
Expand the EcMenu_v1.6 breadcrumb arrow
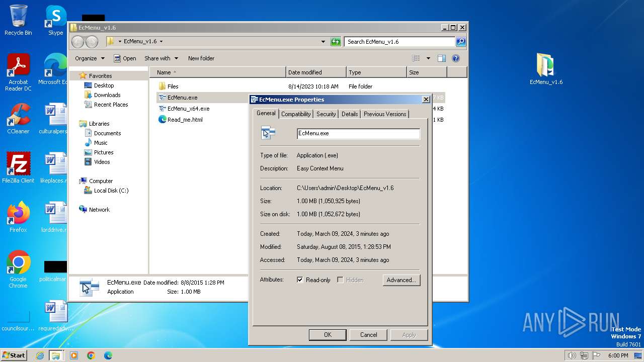click(161, 42)
